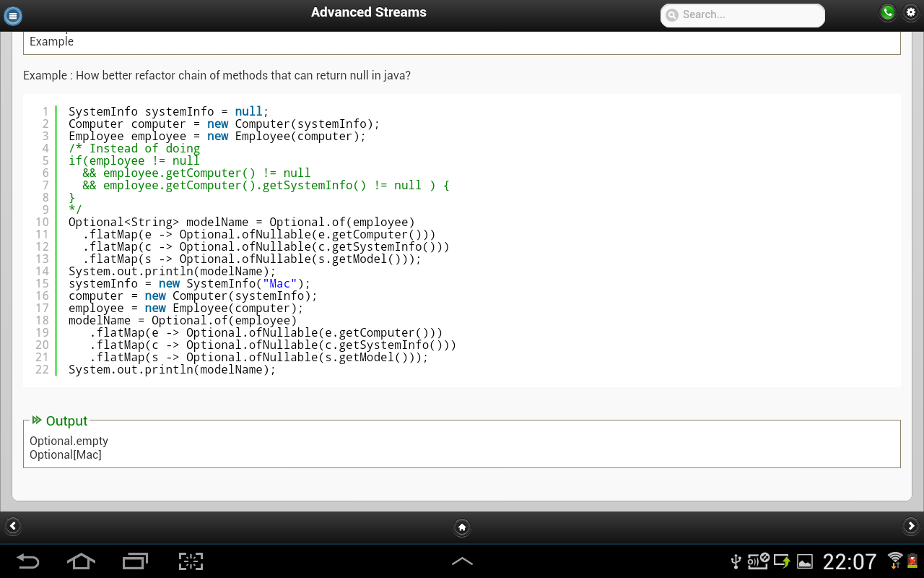Go to previous page with left arrow

[12, 526]
